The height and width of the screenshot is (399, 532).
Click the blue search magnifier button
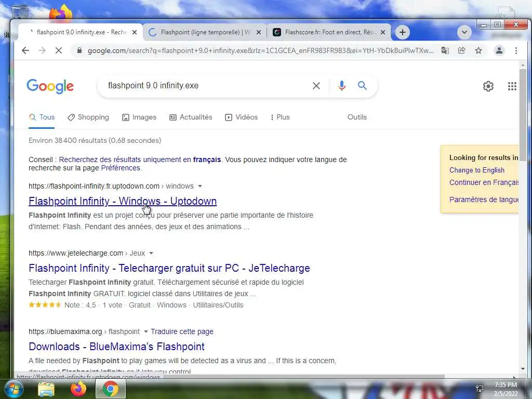(x=362, y=86)
